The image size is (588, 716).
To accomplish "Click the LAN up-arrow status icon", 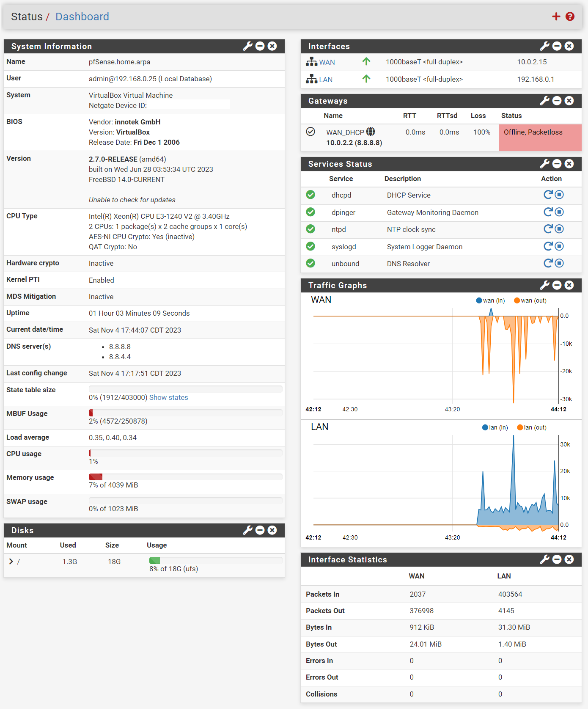I will pos(366,79).
